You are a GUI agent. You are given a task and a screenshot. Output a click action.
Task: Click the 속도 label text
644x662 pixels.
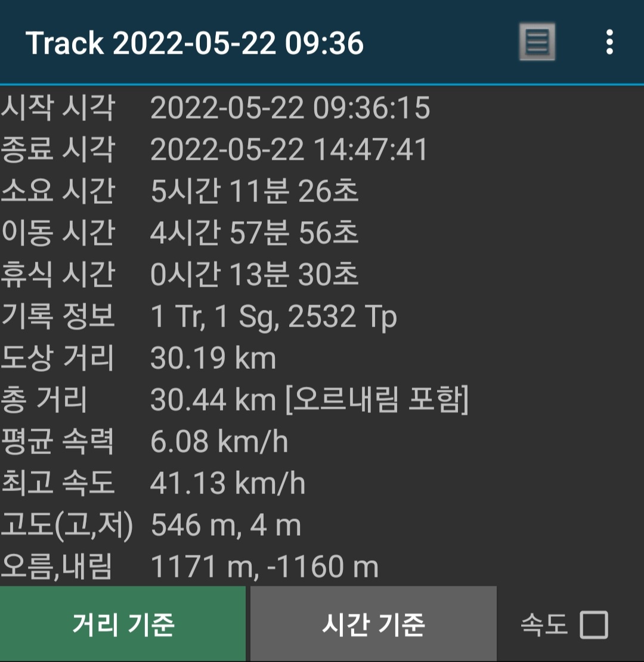pos(544,624)
